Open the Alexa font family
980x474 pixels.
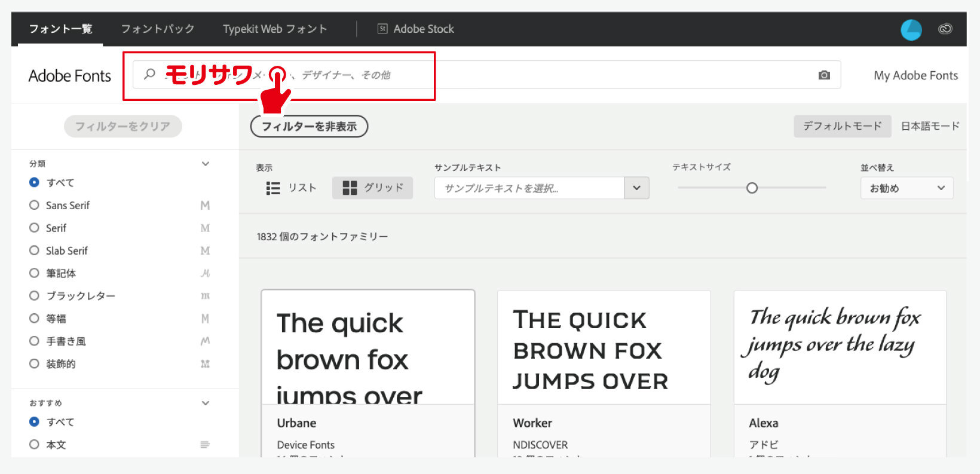pyautogui.click(x=764, y=423)
